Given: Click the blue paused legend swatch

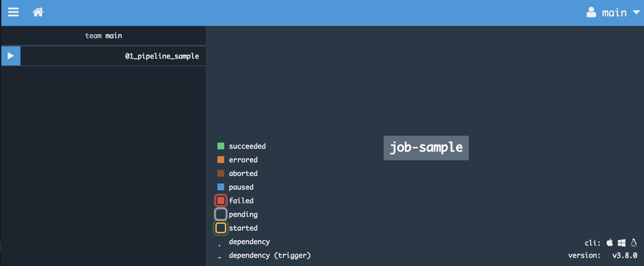Looking at the screenshot, I should click(221, 187).
